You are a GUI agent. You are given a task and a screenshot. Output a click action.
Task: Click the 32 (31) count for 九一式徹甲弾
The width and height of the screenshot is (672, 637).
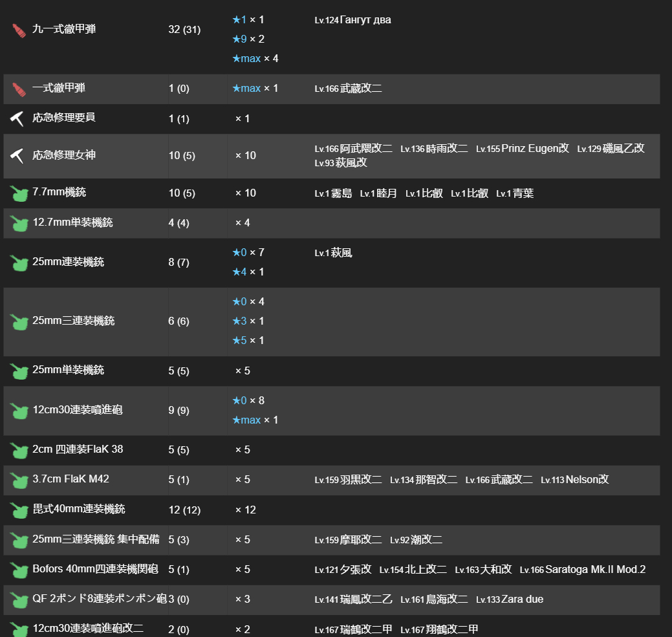[184, 30]
